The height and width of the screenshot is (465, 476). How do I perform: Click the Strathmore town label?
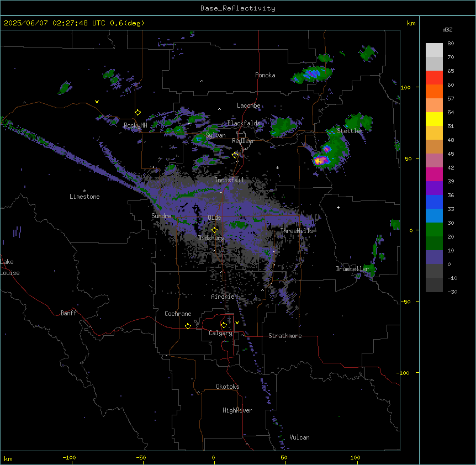(285, 336)
